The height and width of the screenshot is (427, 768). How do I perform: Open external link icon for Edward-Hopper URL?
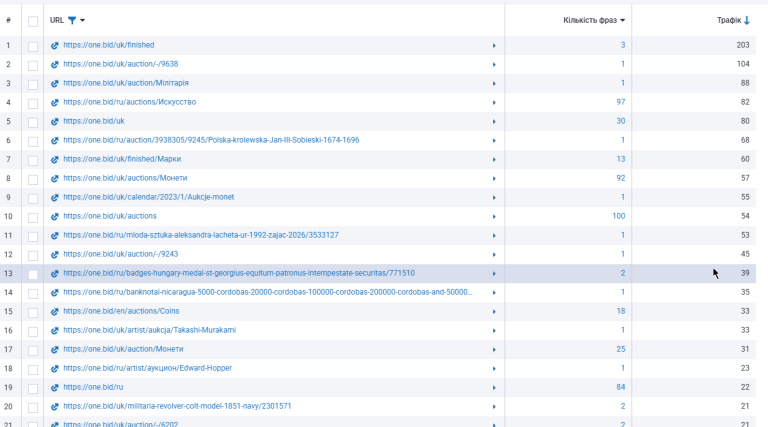(54, 369)
